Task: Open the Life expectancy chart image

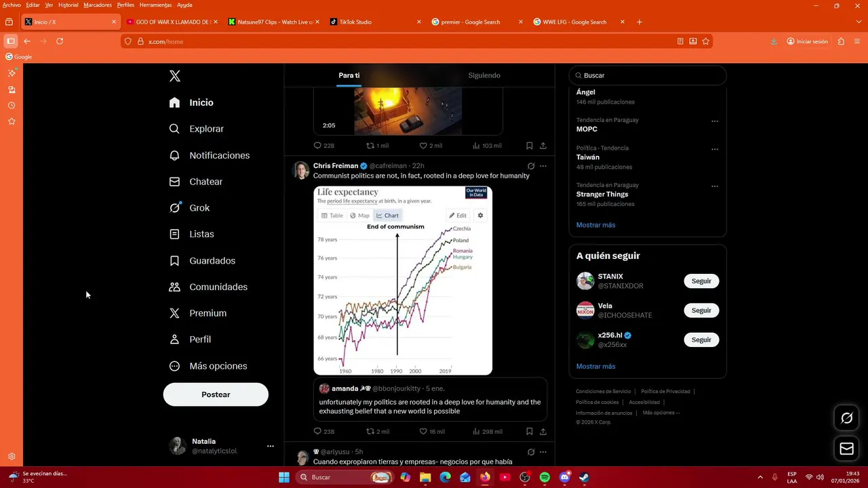Action: [403, 281]
